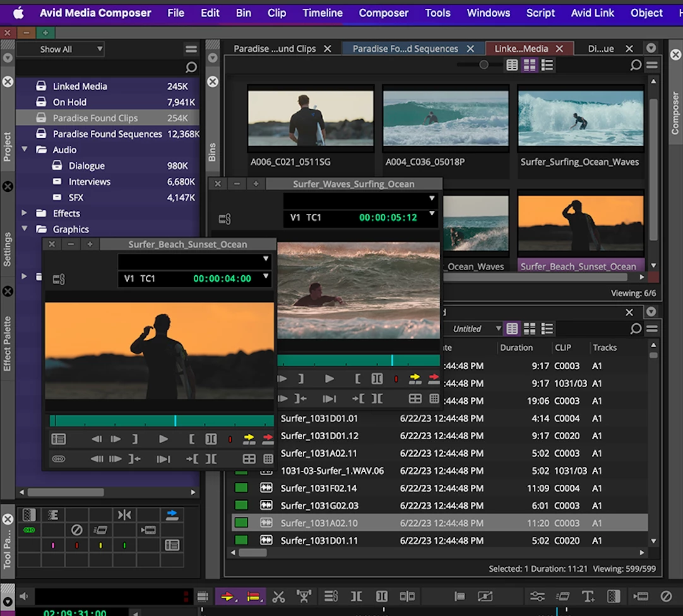Viewport: 683px width, 616px height.
Task: Click the Lift weightlifter icon in timeline toolbar
Action: coord(304,596)
